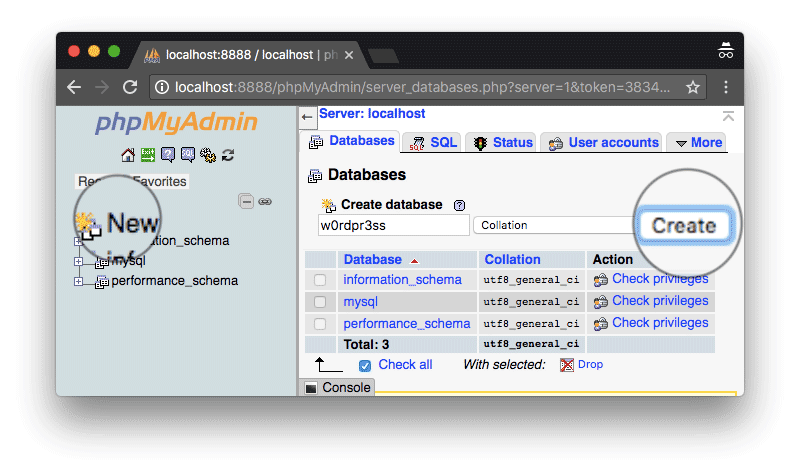Expand the More tab dropdown

coord(698,142)
